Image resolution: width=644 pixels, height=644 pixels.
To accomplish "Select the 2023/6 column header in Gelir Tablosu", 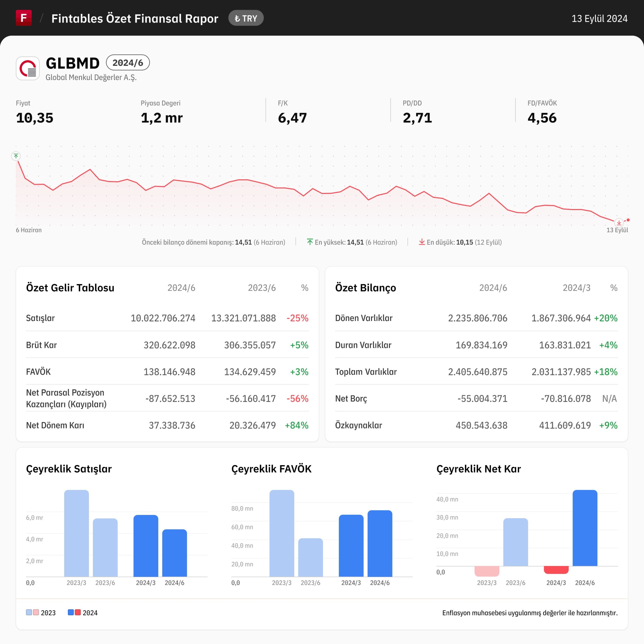I will (262, 288).
